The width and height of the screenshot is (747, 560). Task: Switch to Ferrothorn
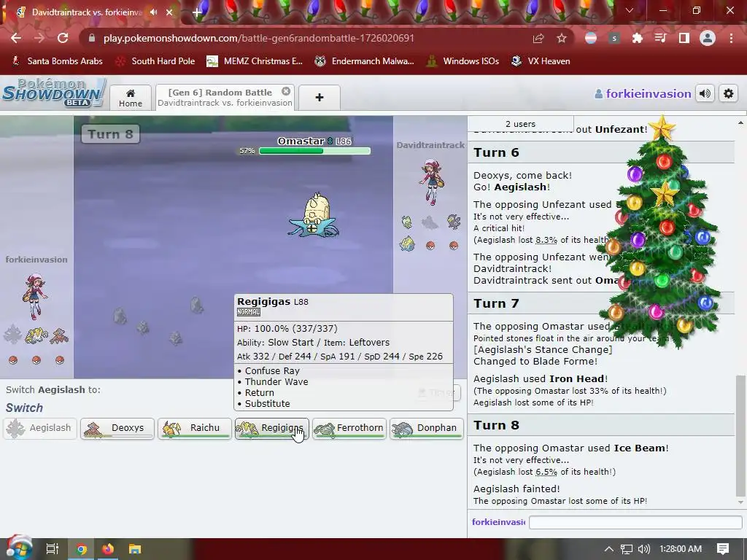pos(349,428)
